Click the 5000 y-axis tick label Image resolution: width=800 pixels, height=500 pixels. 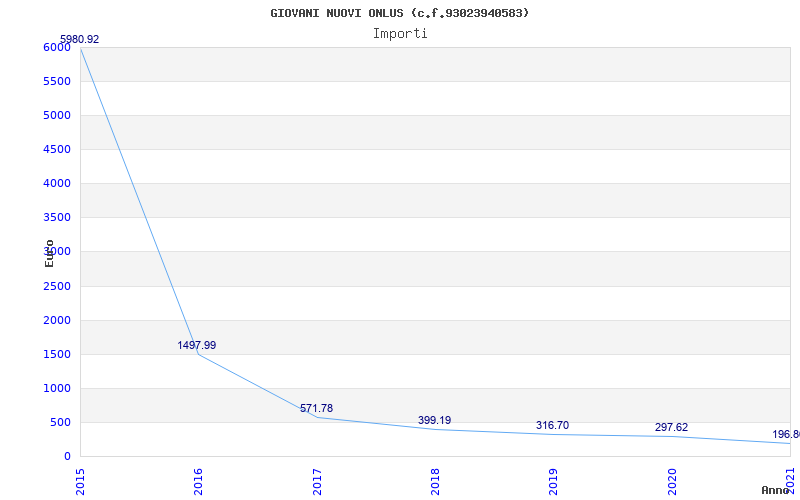point(57,116)
